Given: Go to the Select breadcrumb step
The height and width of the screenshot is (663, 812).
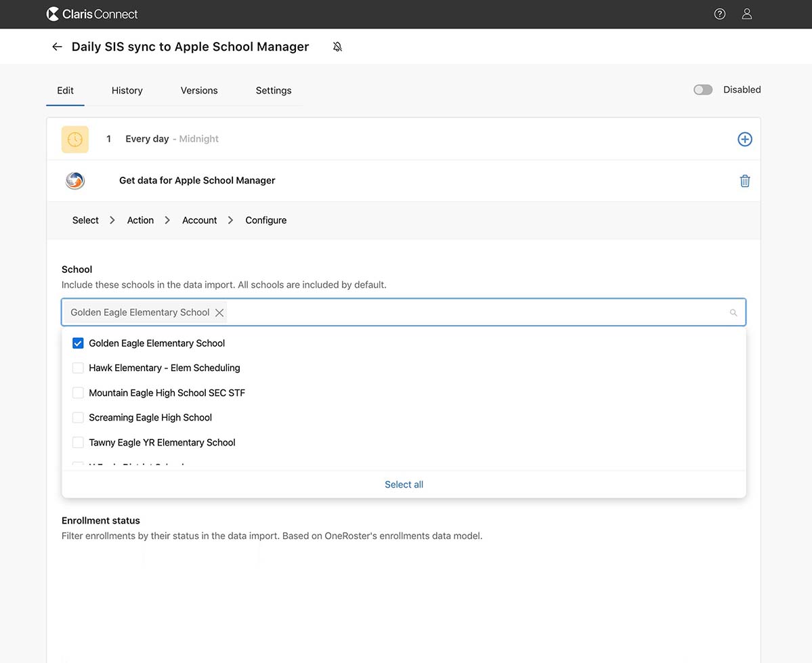Looking at the screenshot, I should 85,220.
